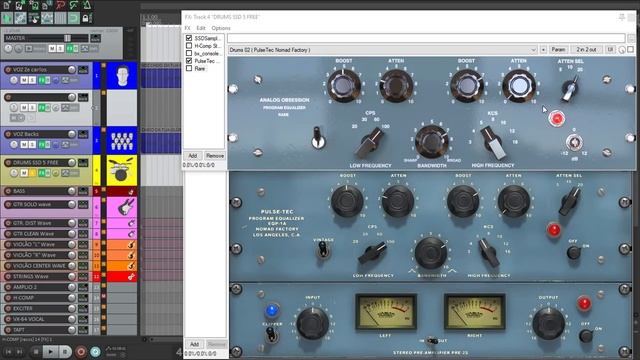This screenshot has height=360, width=640.
Task: Toggle blue CLIPPER light on pre-amplifier
Action: click(272, 311)
